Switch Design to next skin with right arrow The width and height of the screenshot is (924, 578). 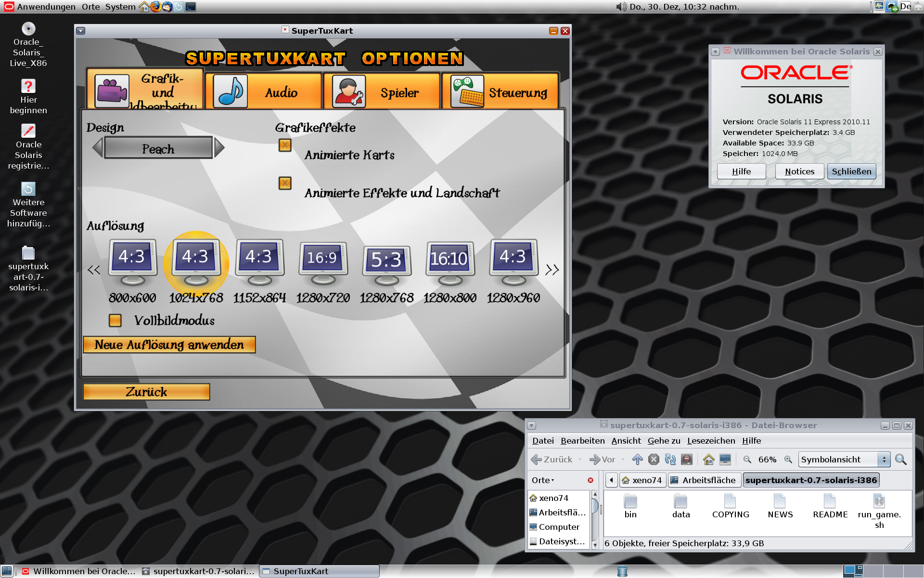[219, 147]
